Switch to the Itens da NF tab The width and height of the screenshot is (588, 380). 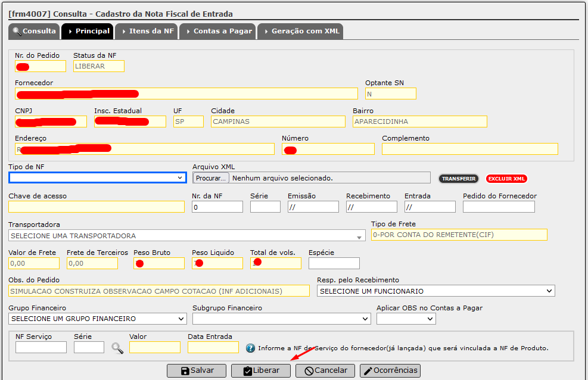coord(146,31)
